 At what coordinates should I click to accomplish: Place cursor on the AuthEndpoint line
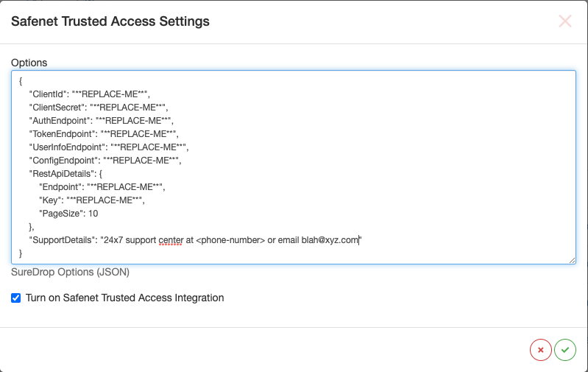[102, 121]
